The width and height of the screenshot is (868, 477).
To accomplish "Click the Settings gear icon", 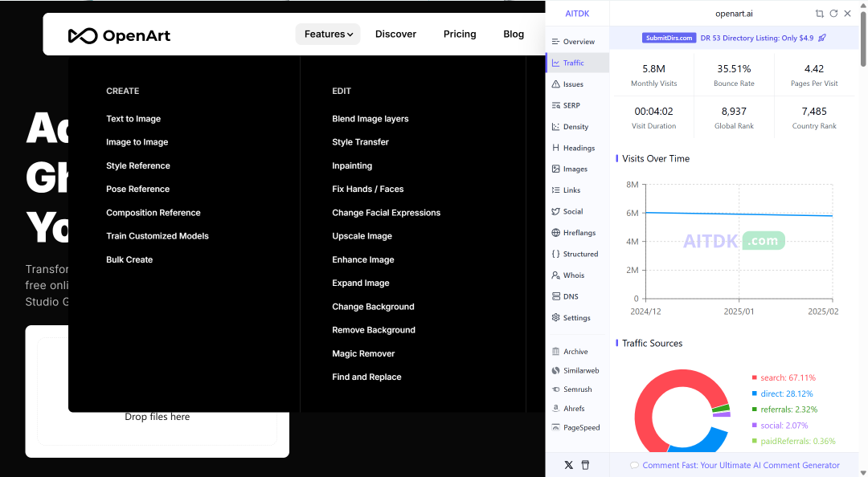I will 555,318.
